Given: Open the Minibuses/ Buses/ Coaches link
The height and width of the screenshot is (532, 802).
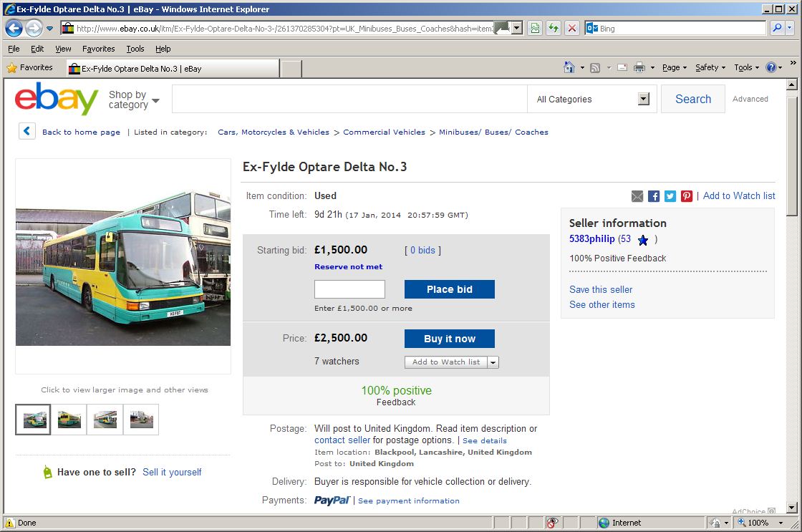Looking at the screenshot, I should 493,132.
